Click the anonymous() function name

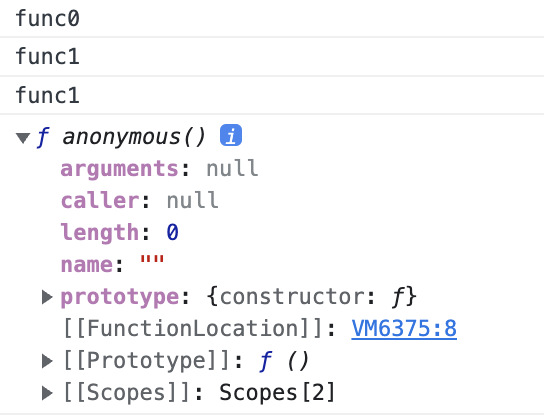click(x=134, y=137)
